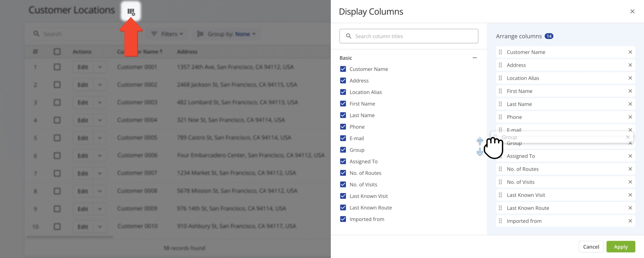The width and height of the screenshot is (644, 258).
Task: Click the Search column titles field
Action: 409,36
